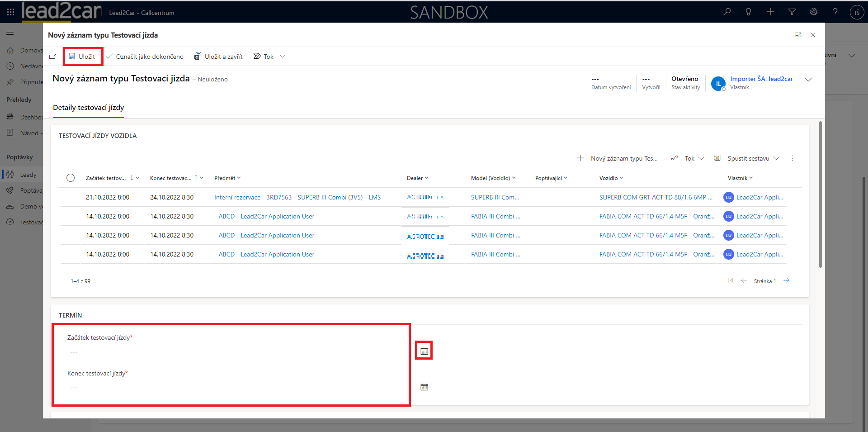Open the Spustit sestavu dropdown

click(x=748, y=158)
